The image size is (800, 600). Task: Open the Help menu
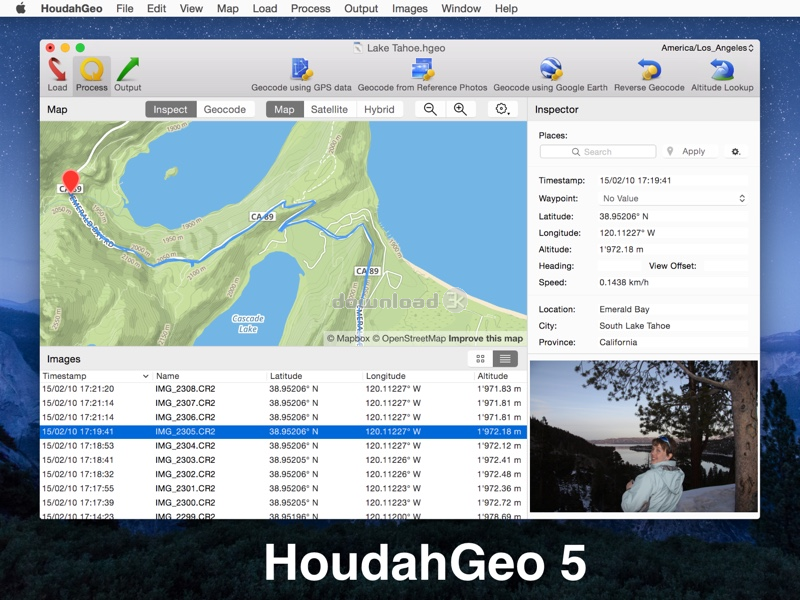(x=506, y=8)
